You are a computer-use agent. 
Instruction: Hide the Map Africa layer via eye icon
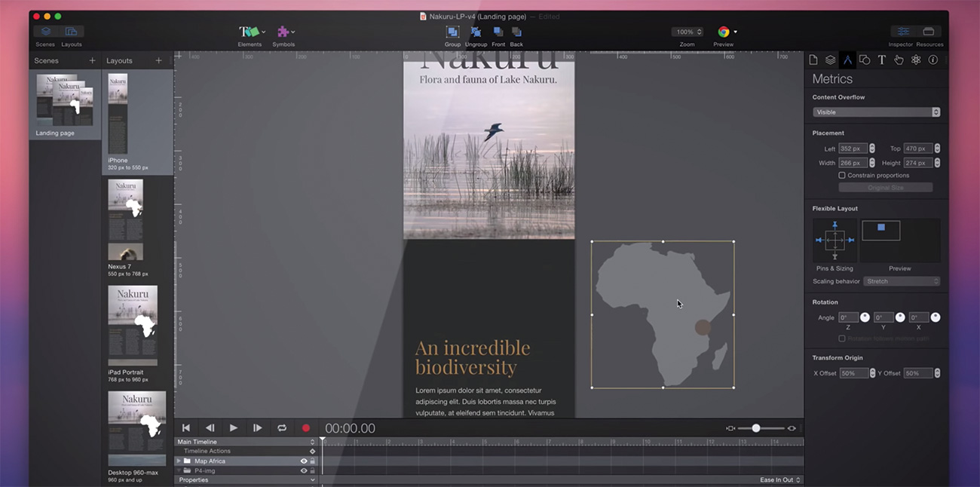pyautogui.click(x=304, y=461)
